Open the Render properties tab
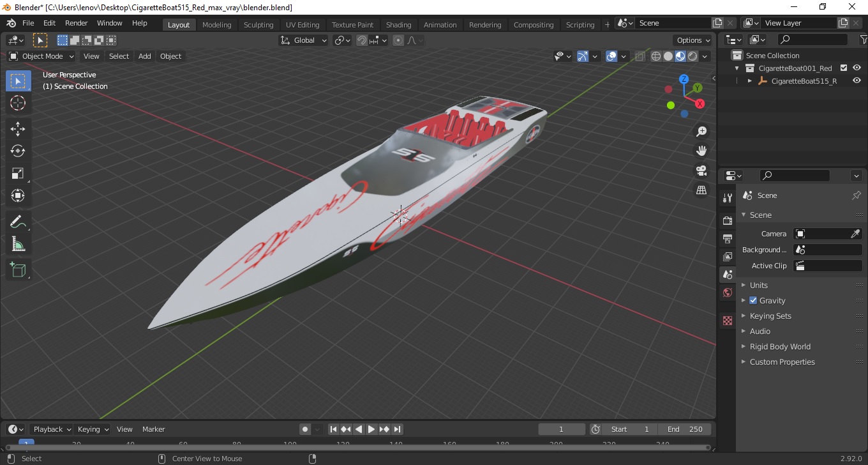 [x=728, y=221]
